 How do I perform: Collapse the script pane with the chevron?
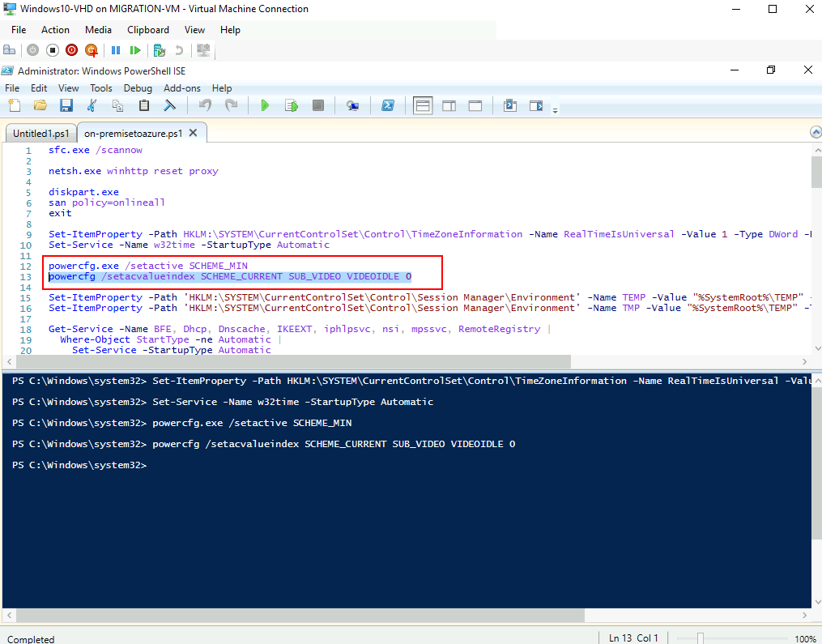(816, 132)
